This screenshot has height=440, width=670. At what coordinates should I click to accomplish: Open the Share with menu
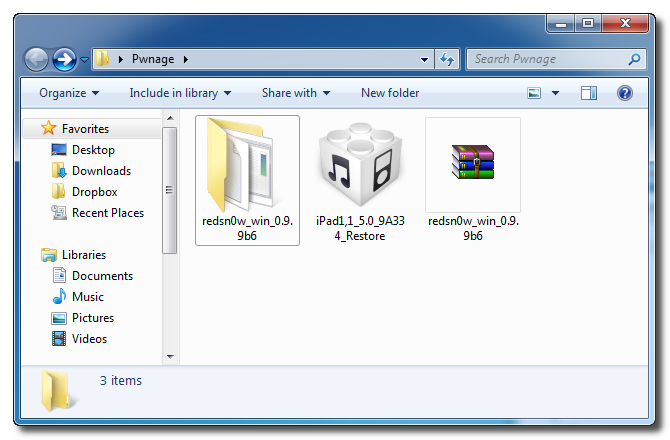click(x=296, y=93)
